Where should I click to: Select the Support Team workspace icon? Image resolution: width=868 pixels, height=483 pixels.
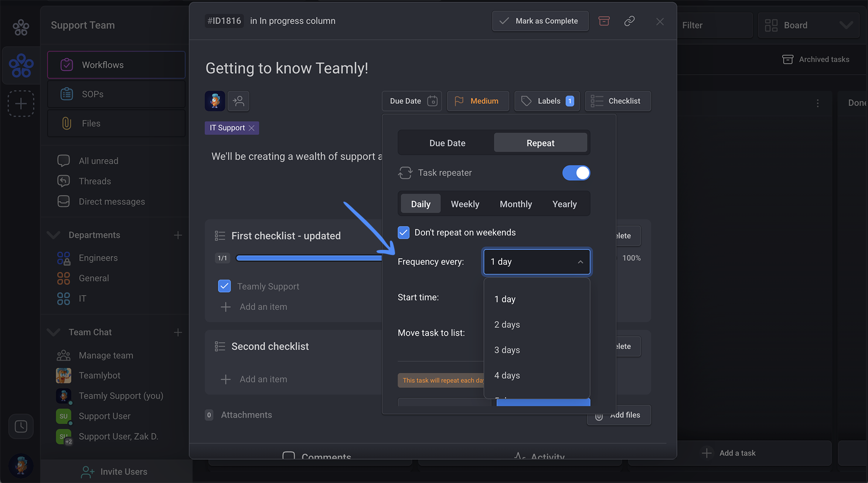point(21,66)
